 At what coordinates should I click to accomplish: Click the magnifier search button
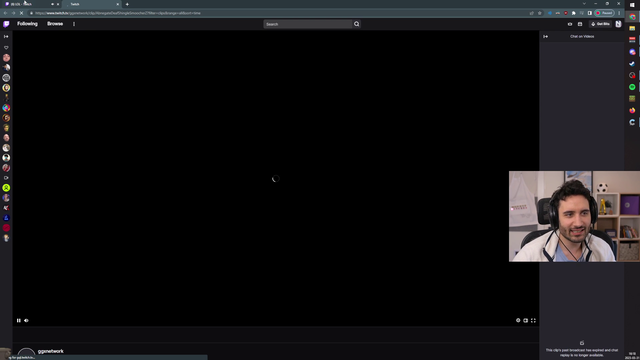coord(357,24)
